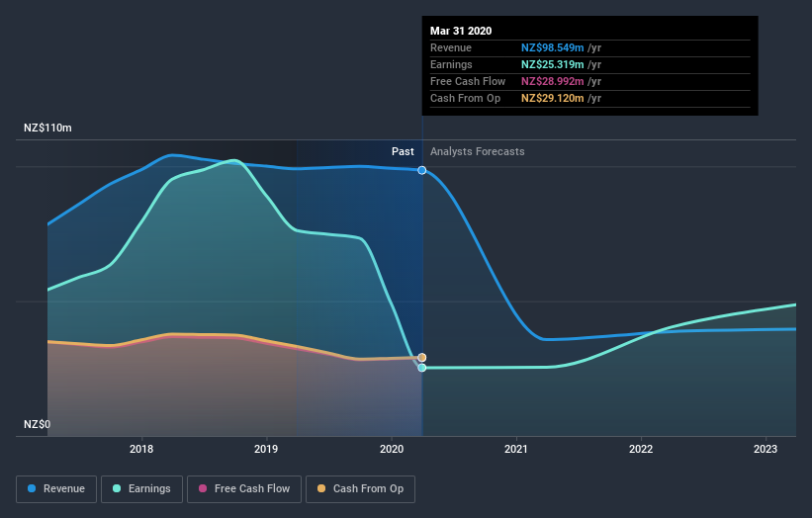Click the Mar 31 2020 tooltip date
Viewport: 812px width, 518px height.
point(461,31)
